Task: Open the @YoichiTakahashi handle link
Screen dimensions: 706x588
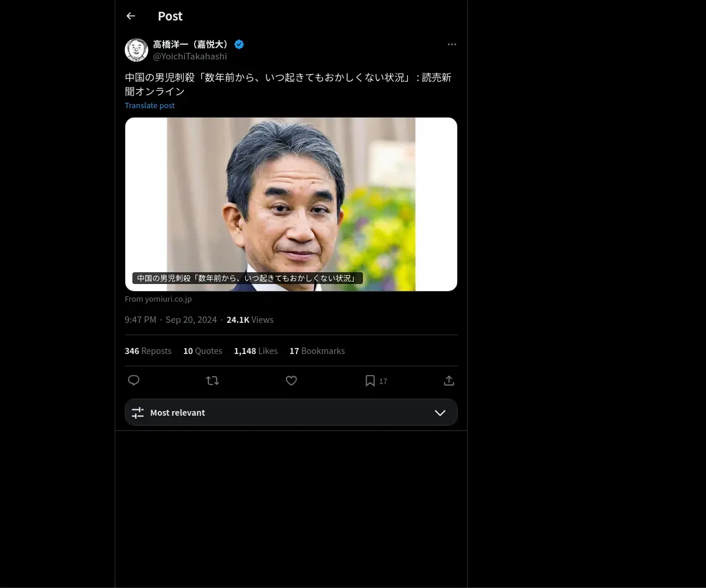Action: click(x=190, y=56)
